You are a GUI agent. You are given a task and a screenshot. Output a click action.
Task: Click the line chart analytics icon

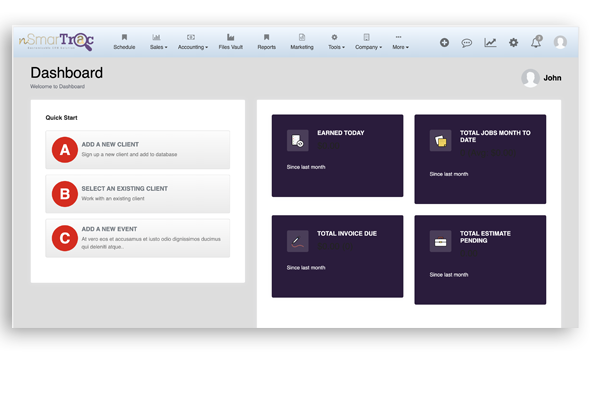coord(490,43)
